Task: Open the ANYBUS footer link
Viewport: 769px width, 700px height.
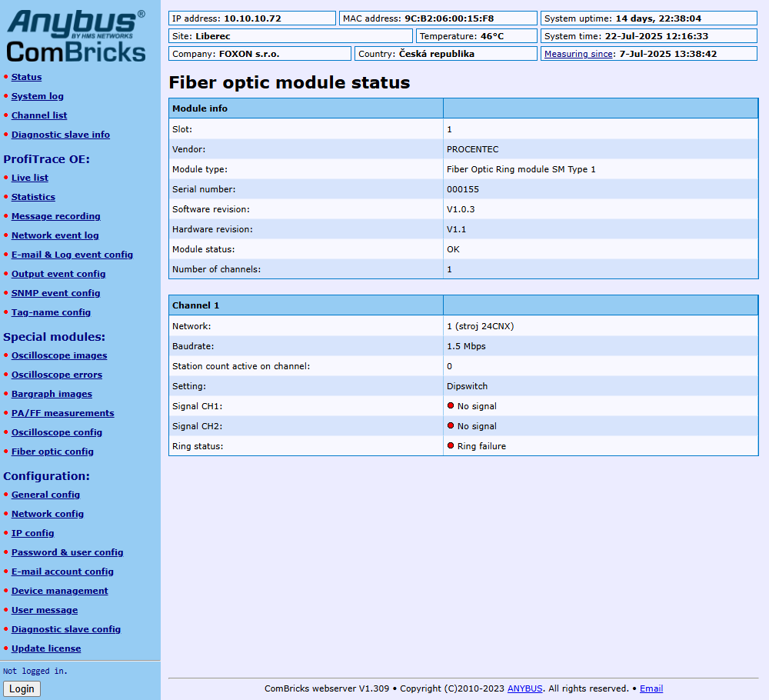Action: click(x=524, y=688)
